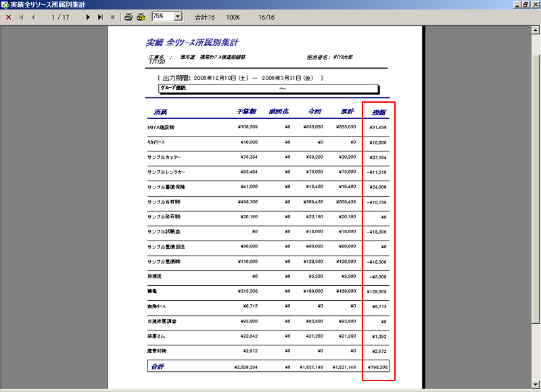Click the 合計:16 record count
Screen dimensions: 541x392
[205, 18]
